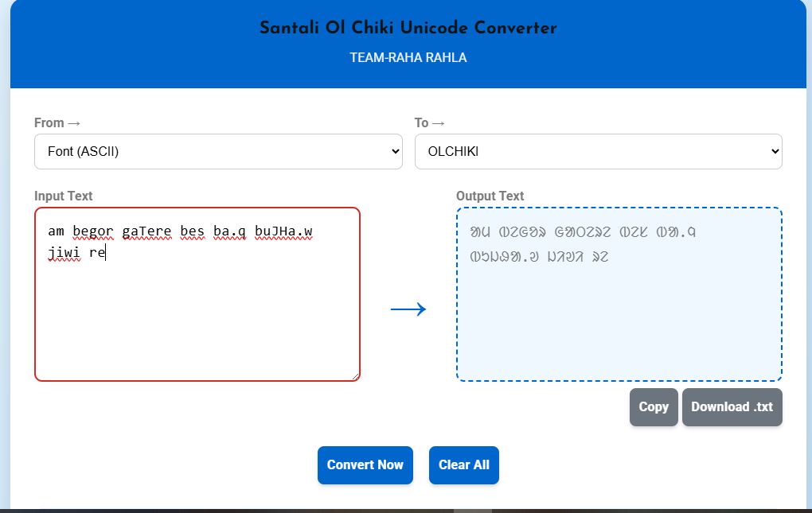Click the TEAM-RAHA RAHLA subtitle
This screenshot has width=812, height=513.
tap(408, 57)
